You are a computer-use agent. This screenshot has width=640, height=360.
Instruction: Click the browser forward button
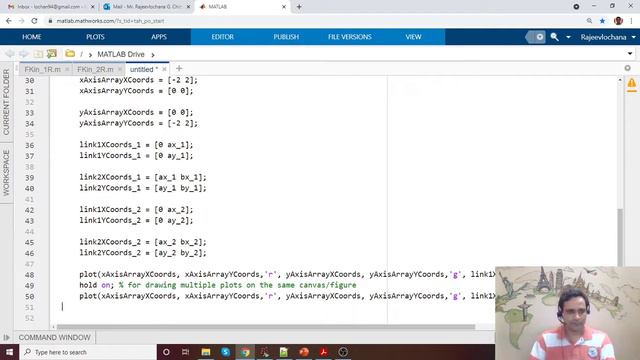(x=22, y=21)
